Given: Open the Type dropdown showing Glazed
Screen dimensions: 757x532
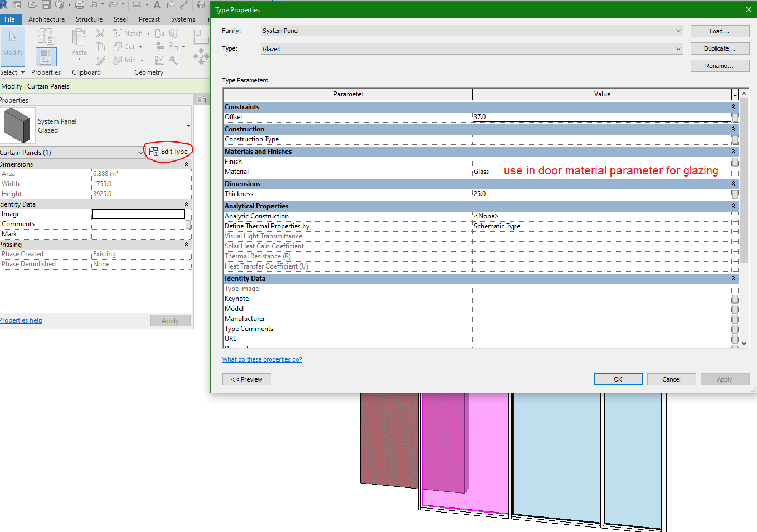Looking at the screenshot, I should tap(678, 49).
